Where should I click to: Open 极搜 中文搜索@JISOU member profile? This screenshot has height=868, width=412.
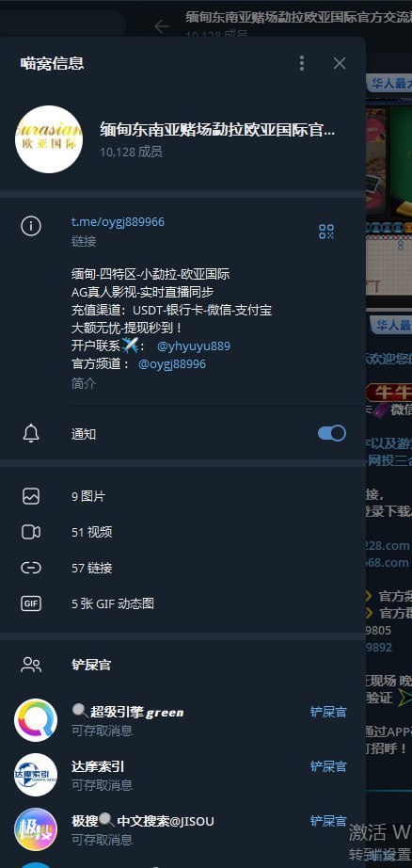183,829
